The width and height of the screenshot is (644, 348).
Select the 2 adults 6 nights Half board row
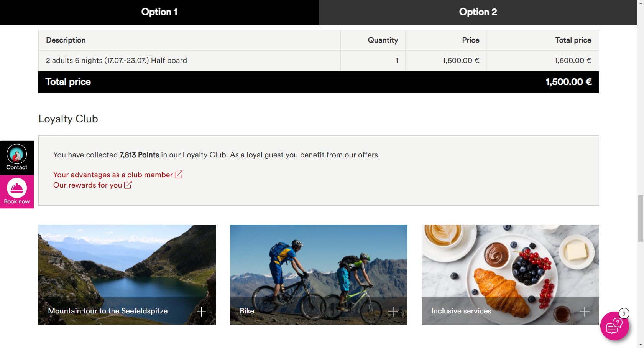[319, 61]
